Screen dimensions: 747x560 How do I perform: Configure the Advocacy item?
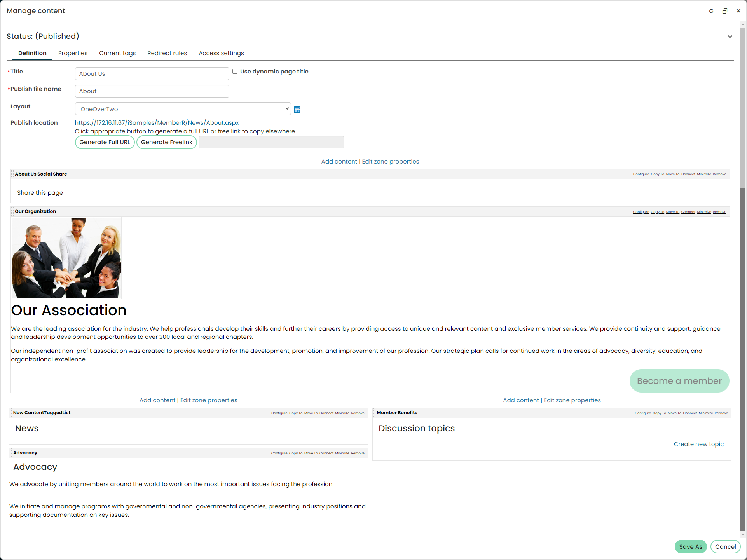(279, 453)
